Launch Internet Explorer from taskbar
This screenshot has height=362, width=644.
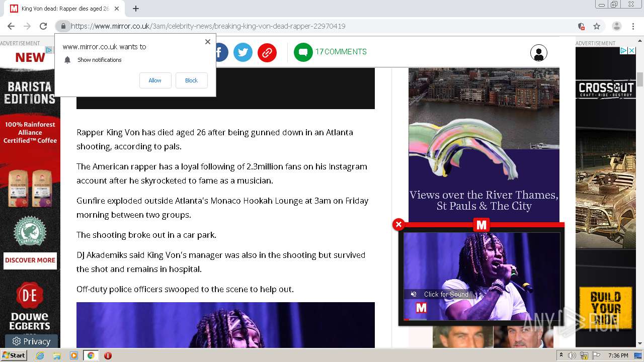click(x=40, y=355)
